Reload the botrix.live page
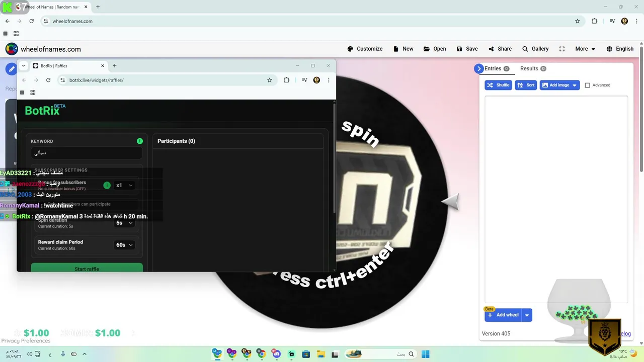The image size is (644, 362). click(x=48, y=80)
